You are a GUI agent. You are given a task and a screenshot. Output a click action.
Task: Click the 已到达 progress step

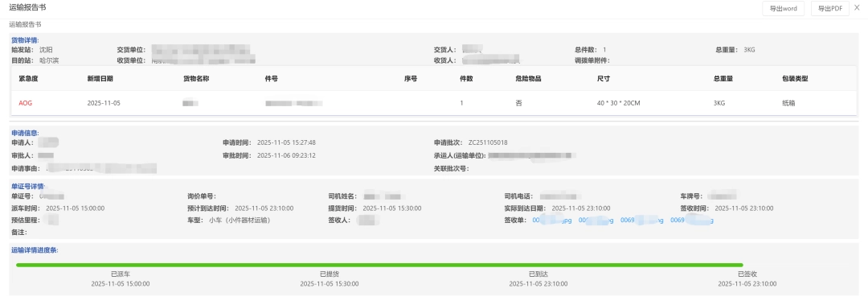(x=538, y=274)
